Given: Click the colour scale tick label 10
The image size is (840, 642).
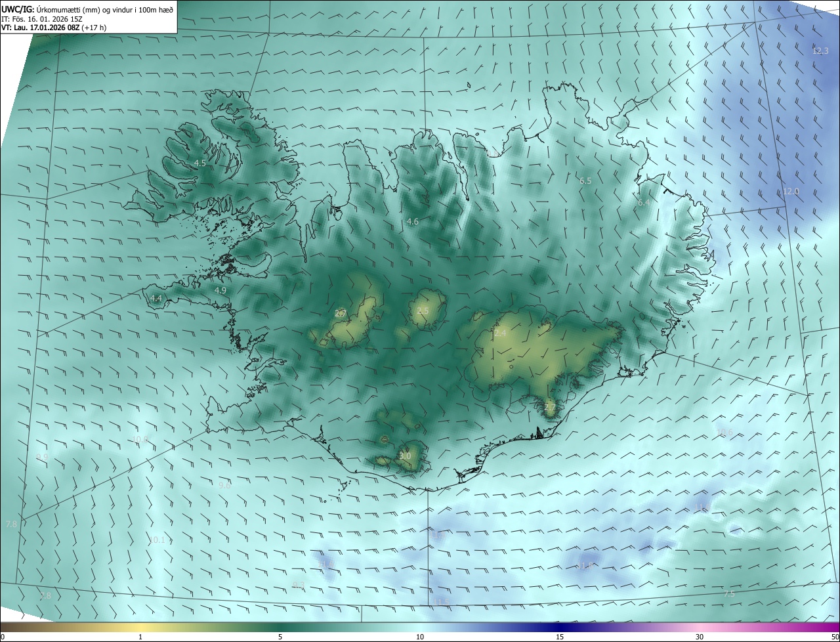Looking at the screenshot, I should (x=420, y=637).
